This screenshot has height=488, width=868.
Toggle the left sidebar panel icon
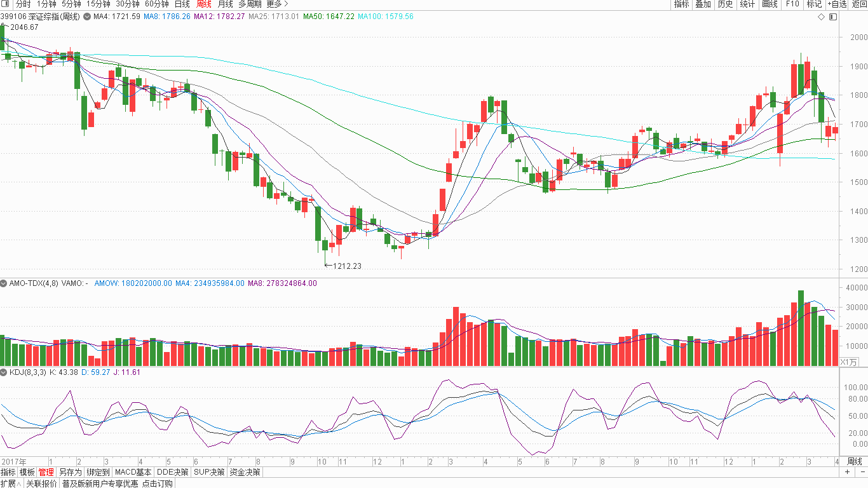[6, 4]
